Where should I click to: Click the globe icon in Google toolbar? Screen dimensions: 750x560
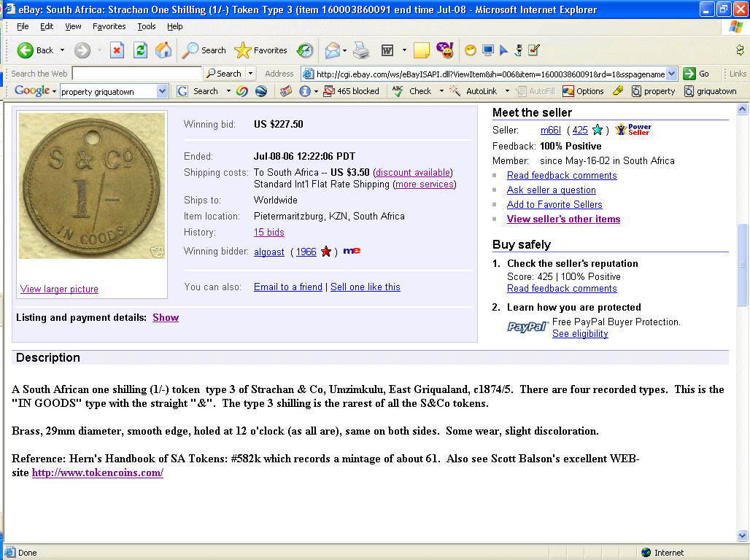point(261,91)
